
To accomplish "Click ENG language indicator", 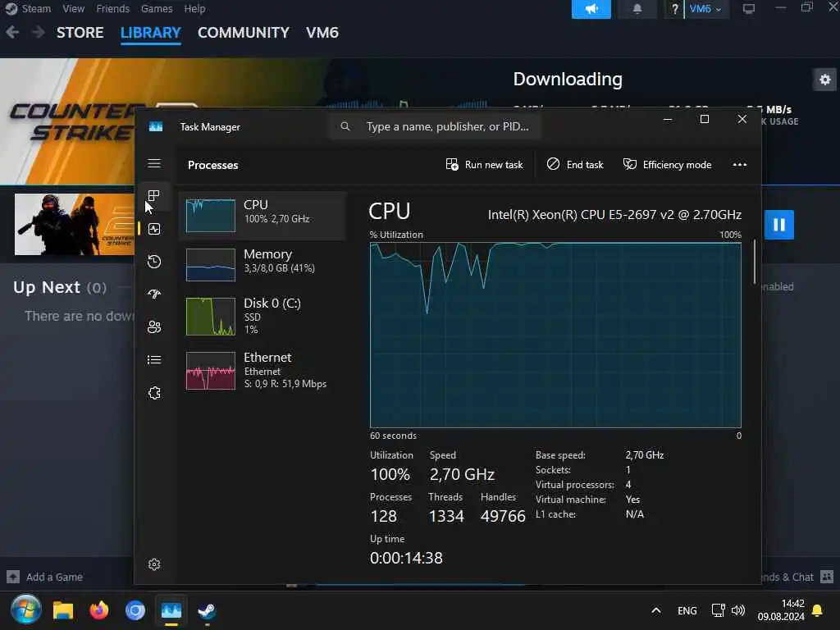I will click(x=687, y=610).
